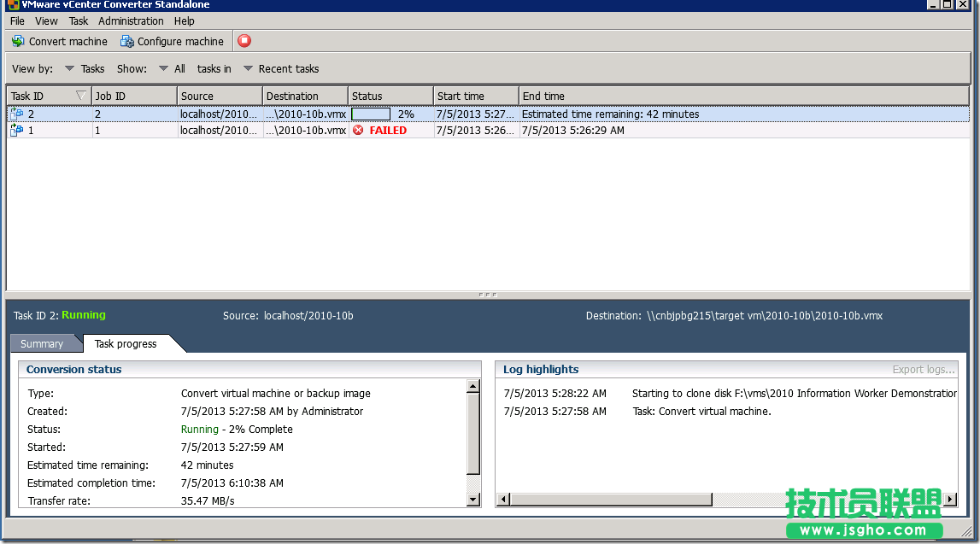This screenshot has height=544, width=980.
Task: Click the virtual machine icon beside Task ID 2
Action: point(16,113)
